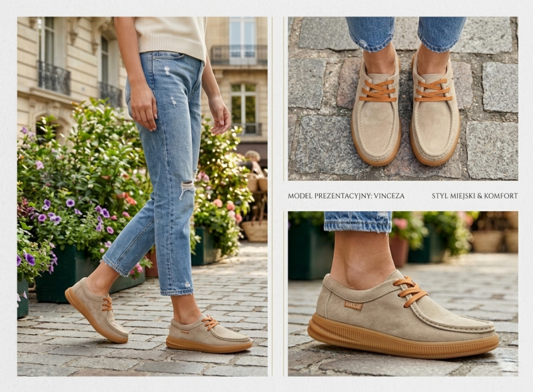
Task: Click the orange laces on the side-view shoe
Action: point(410,290)
